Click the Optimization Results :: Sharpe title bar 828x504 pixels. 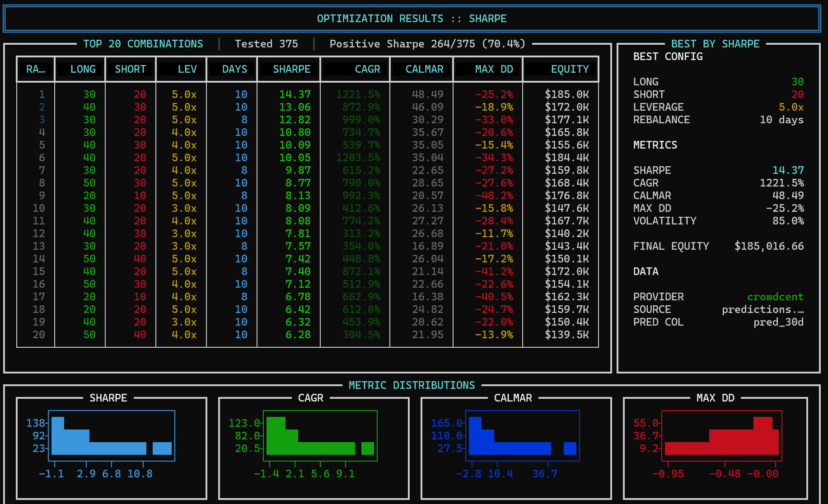click(x=412, y=19)
